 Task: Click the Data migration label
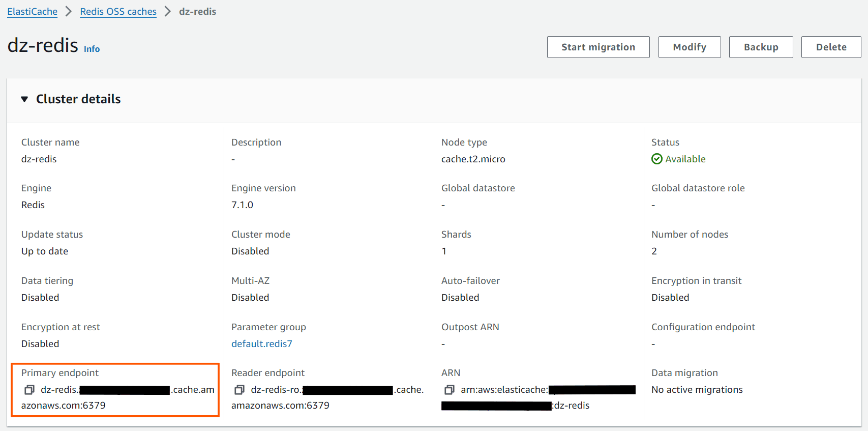(685, 372)
